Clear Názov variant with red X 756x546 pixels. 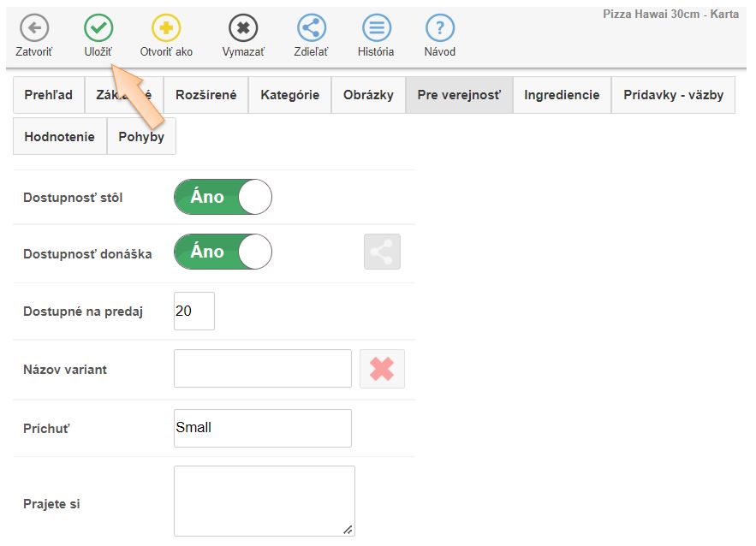point(382,369)
